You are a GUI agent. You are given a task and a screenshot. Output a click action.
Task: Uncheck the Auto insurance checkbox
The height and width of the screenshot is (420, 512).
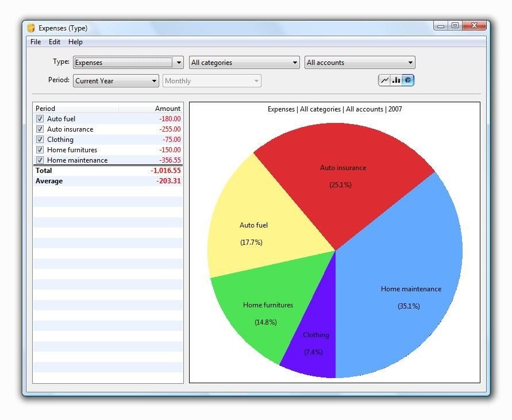[40, 129]
